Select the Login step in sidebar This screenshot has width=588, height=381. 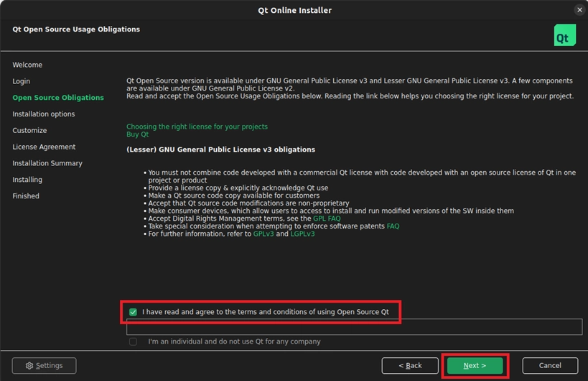(22, 81)
